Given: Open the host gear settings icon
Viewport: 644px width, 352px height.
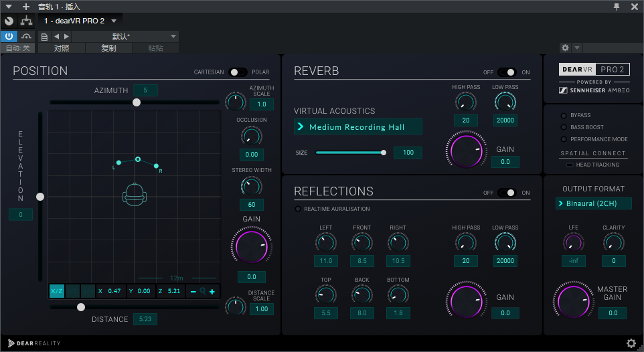Looking at the screenshot, I should 565,48.
